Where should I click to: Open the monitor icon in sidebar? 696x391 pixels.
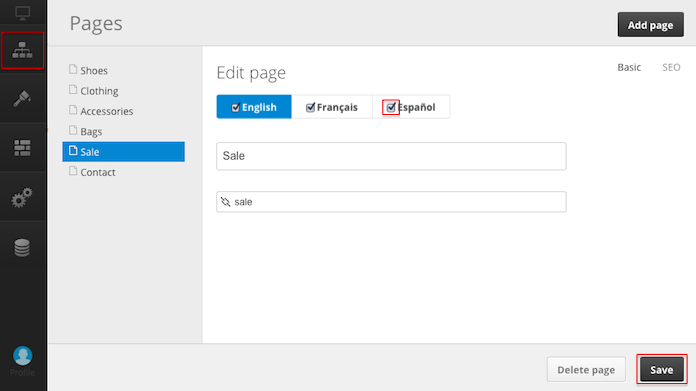pyautogui.click(x=22, y=13)
